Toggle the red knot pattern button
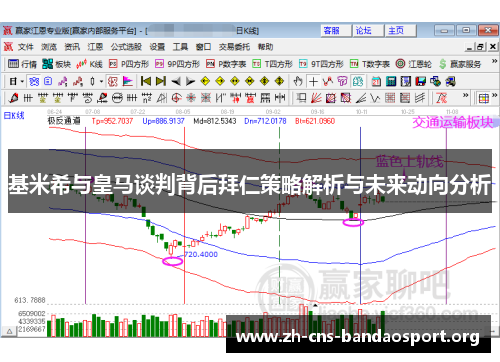Viewport: 500px width, 362px height. (x=113, y=81)
